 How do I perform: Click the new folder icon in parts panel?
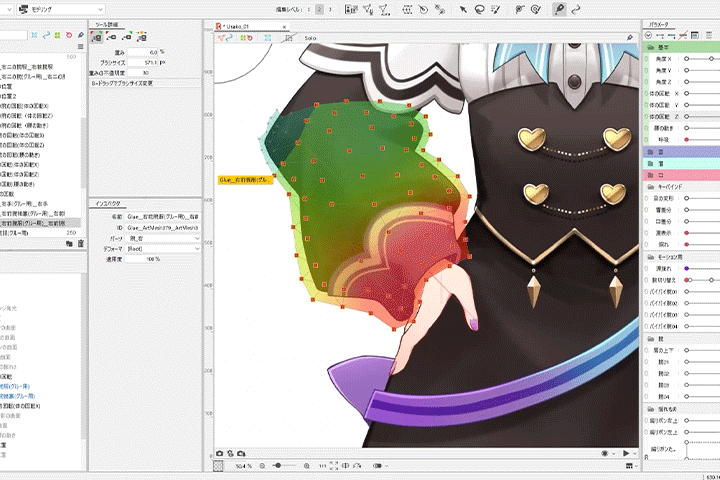click(x=69, y=243)
